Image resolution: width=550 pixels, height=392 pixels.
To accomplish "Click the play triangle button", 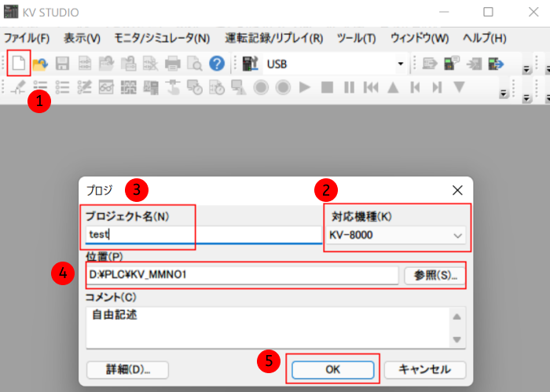I will click(305, 87).
